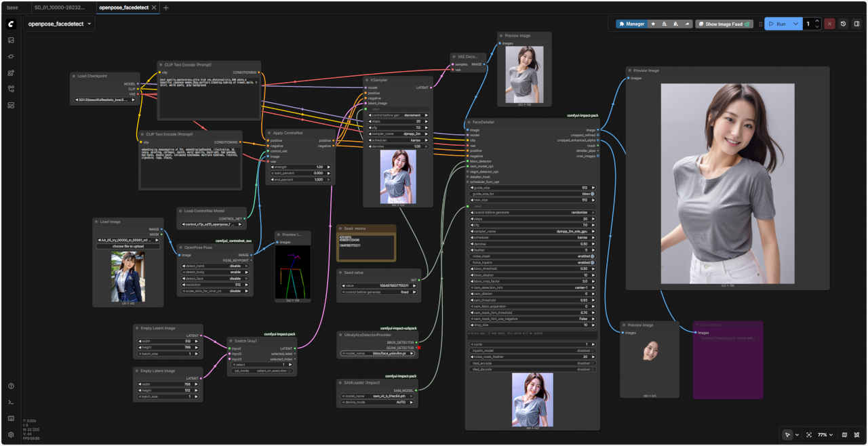
Task: Switch to the base workflow tab
Action: [13, 7]
